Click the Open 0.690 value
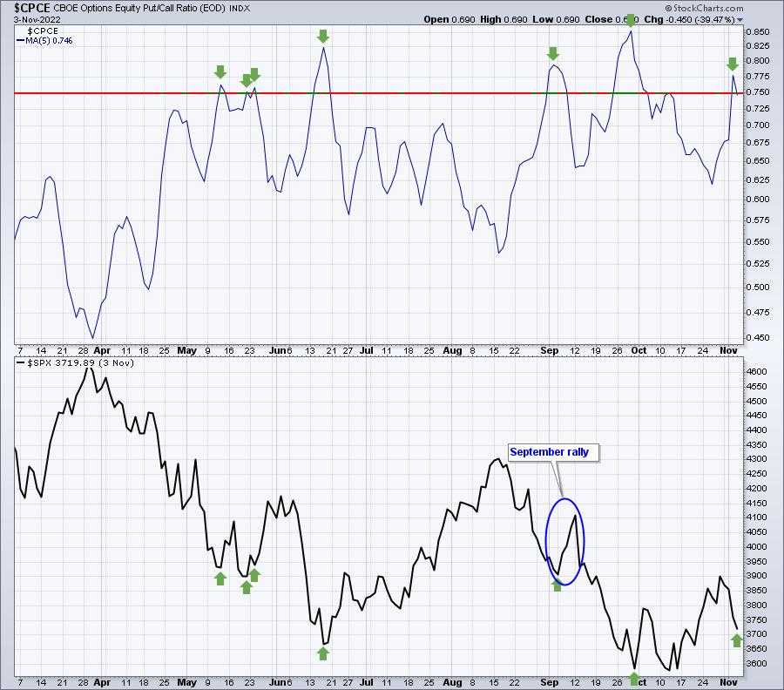 click(449, 19)
